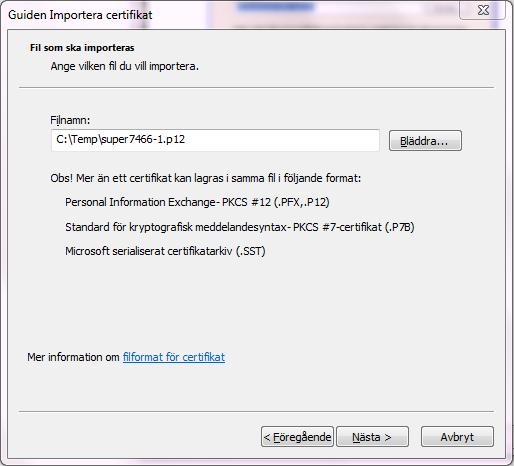Click the PKCS #7-certifikat (.P7B) line
This screenshot has width=514, height=466.
coord(239,227)
